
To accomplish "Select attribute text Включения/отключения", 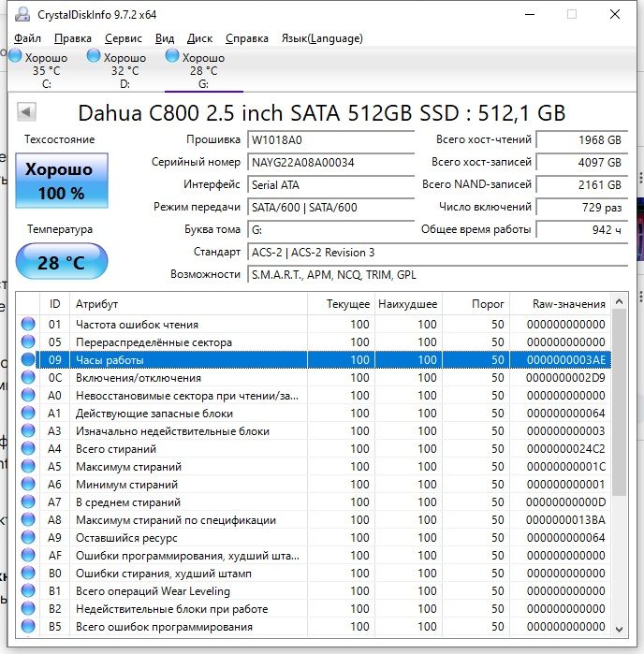I will coord(139,378).
